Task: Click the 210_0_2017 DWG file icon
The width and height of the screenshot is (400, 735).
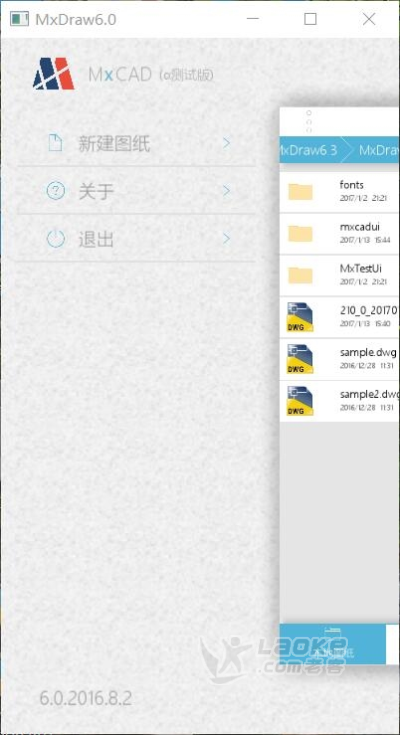Action: tap(300, 317)
